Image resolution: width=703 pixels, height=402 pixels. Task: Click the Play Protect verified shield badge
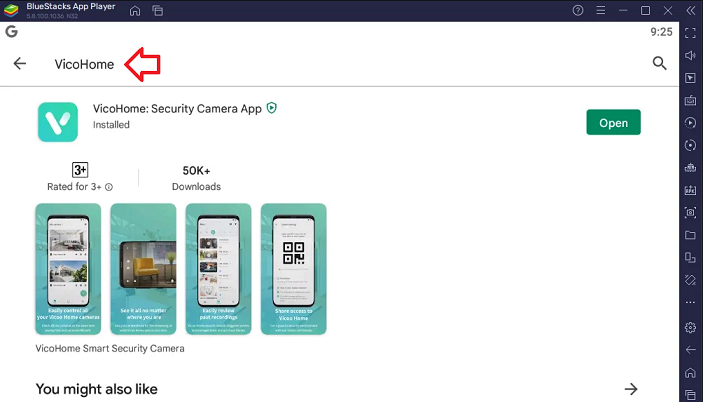[272, 108]
